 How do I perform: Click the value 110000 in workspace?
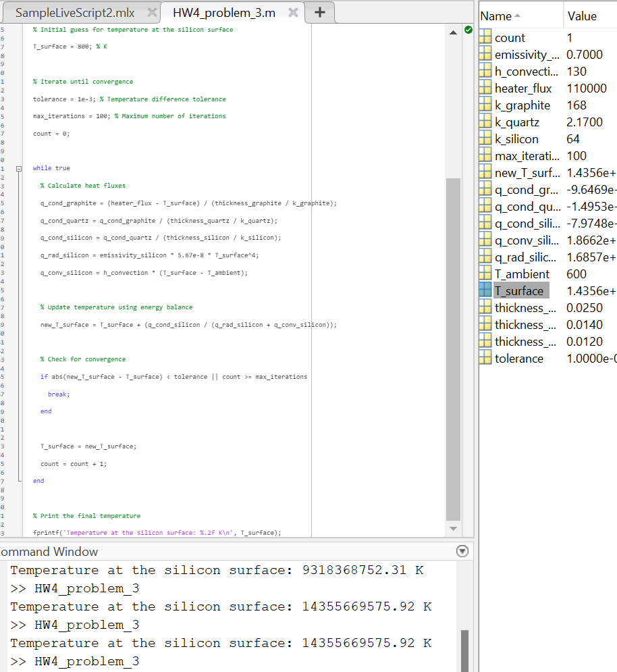tap(587, 88)
